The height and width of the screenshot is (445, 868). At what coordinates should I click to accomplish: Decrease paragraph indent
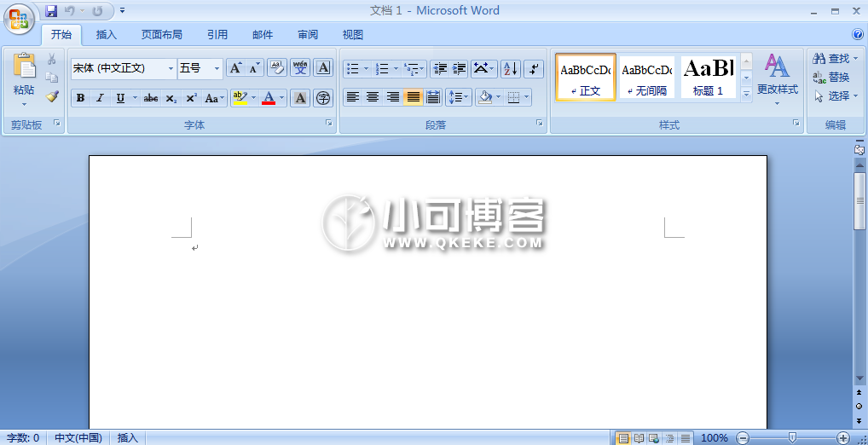(440, 69)
